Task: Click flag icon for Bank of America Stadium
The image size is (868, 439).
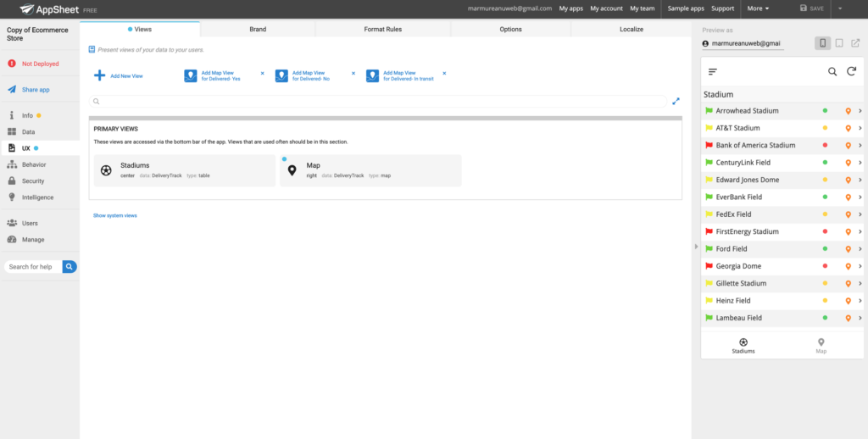Action: (x=709, y=145)
